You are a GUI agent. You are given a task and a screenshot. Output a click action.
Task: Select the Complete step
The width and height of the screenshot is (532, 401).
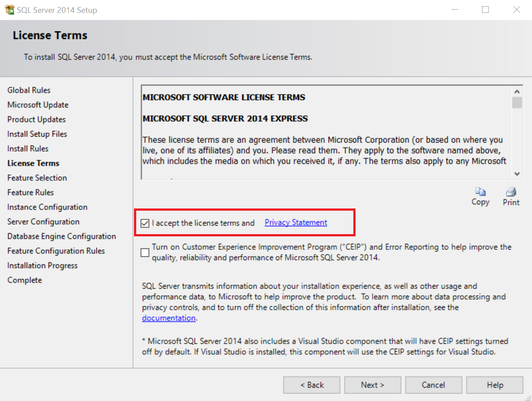click(25, 280)
